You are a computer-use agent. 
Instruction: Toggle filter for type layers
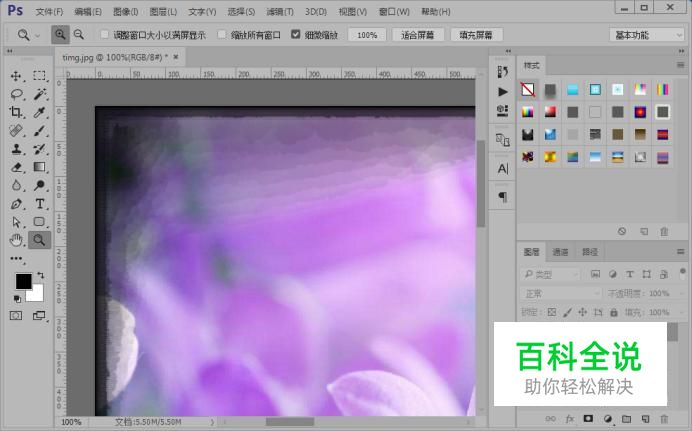click(x=630, y=274)
